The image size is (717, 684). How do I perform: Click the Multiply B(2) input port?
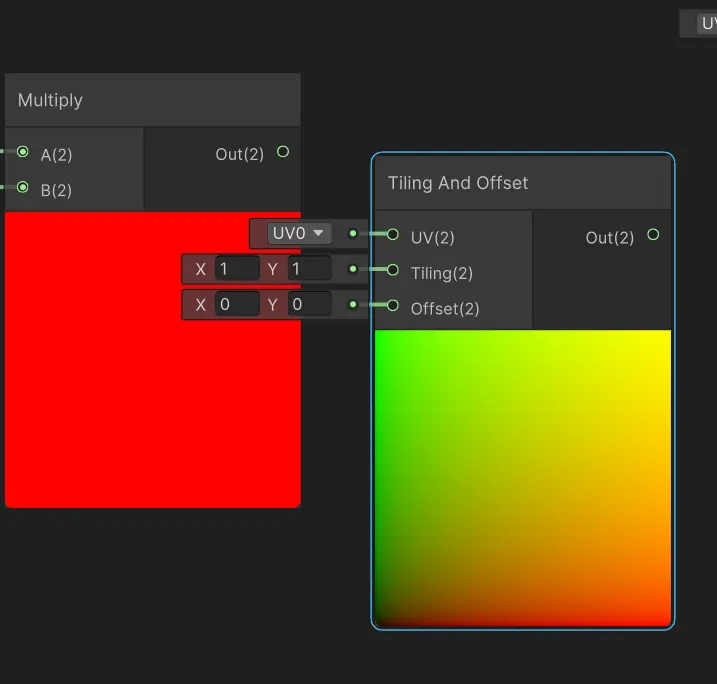(22, 187)
